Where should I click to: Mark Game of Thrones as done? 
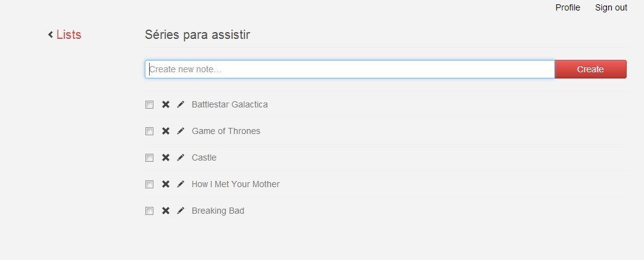[x=150, y=131]
